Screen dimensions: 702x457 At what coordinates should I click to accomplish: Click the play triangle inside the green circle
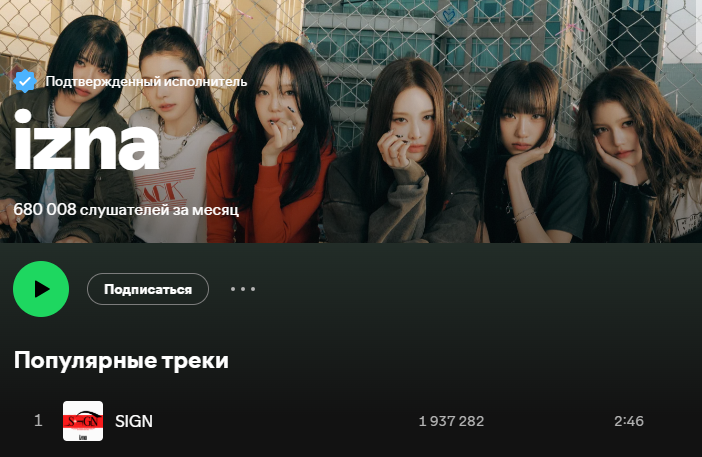coord(42,289)
